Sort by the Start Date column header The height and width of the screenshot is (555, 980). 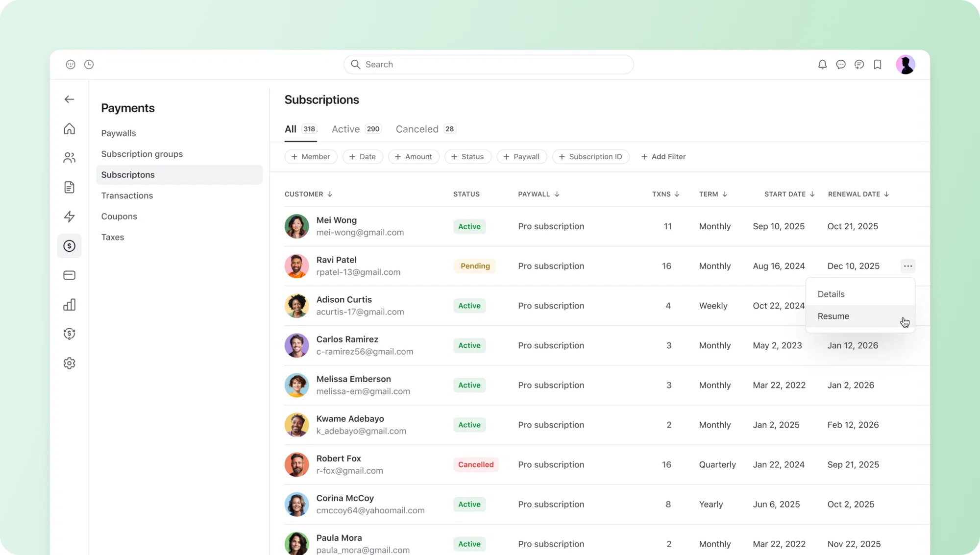click(789, 194)
